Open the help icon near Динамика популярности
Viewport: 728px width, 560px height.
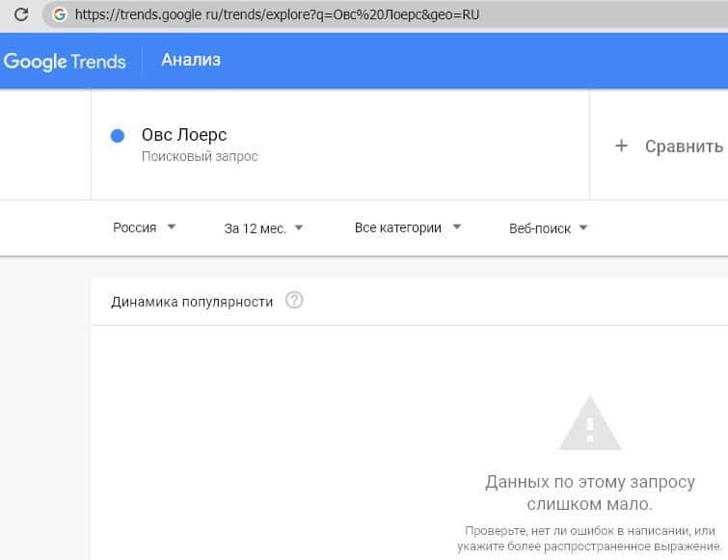pyautogui.click(x=295, y=301)
